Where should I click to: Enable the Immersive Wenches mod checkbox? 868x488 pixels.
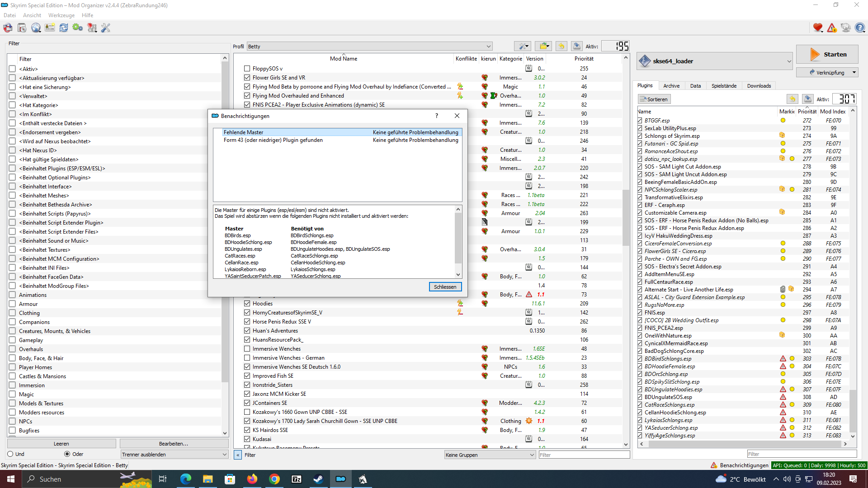click(x=247, y=349)
